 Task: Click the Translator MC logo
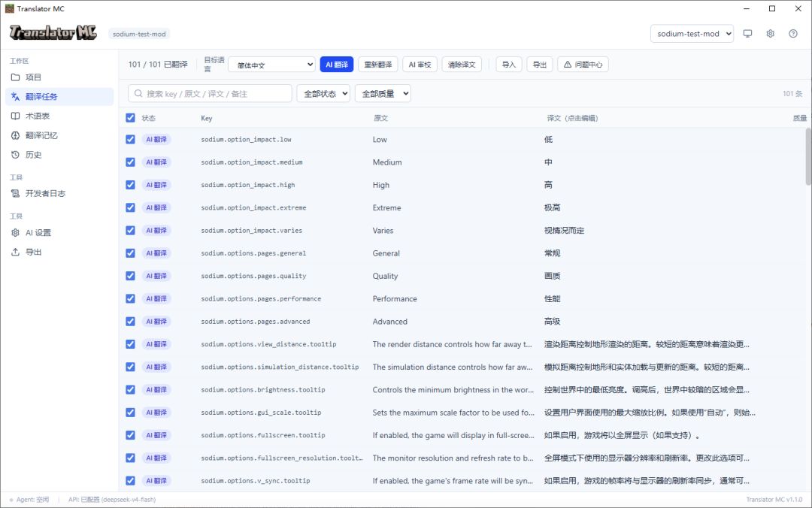[x=53, y=33]
